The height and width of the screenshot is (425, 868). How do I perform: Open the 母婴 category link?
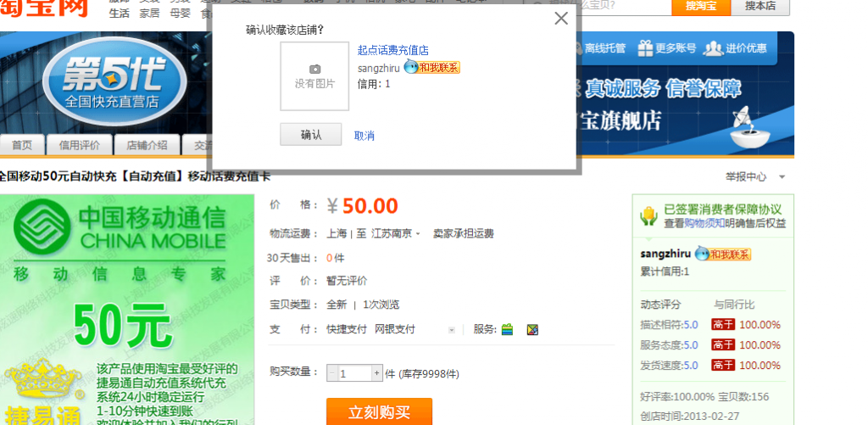tap(181, 14)
